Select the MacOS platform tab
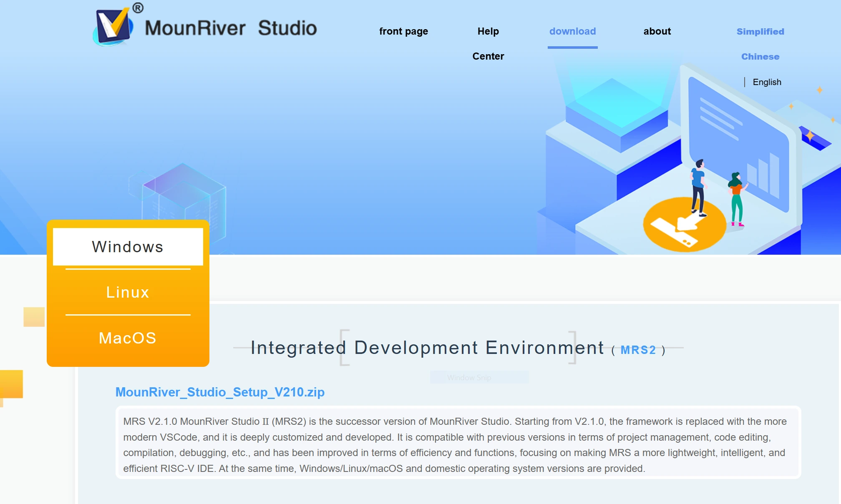Image resolution: width=841 pixels, height=504 pixels. (x=128, y=338)
